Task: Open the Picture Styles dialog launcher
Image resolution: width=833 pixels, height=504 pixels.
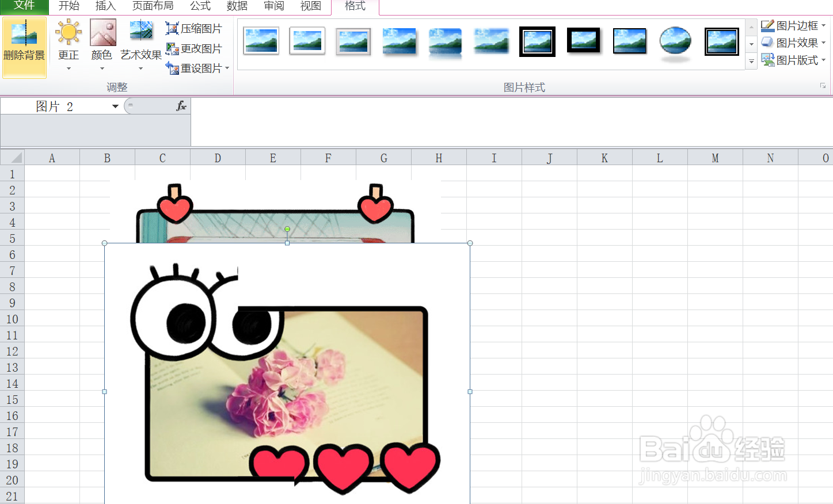Action: (x=823, y=86)
